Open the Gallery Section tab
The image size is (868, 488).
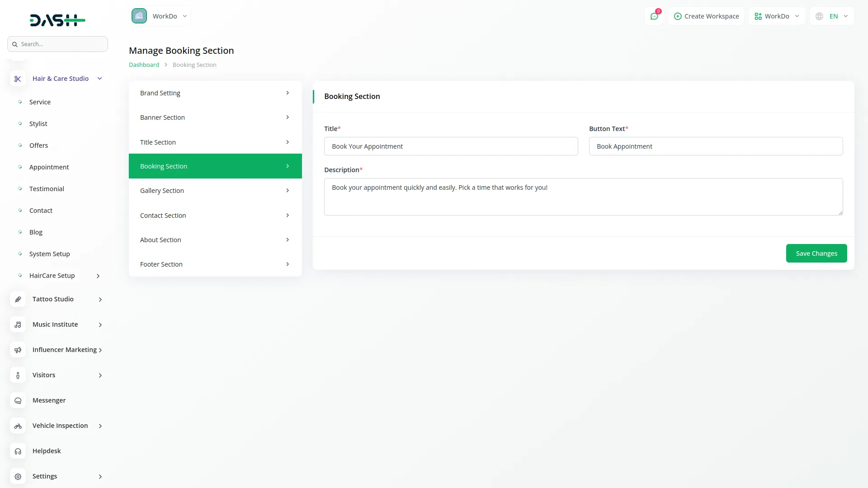(215, 191)
